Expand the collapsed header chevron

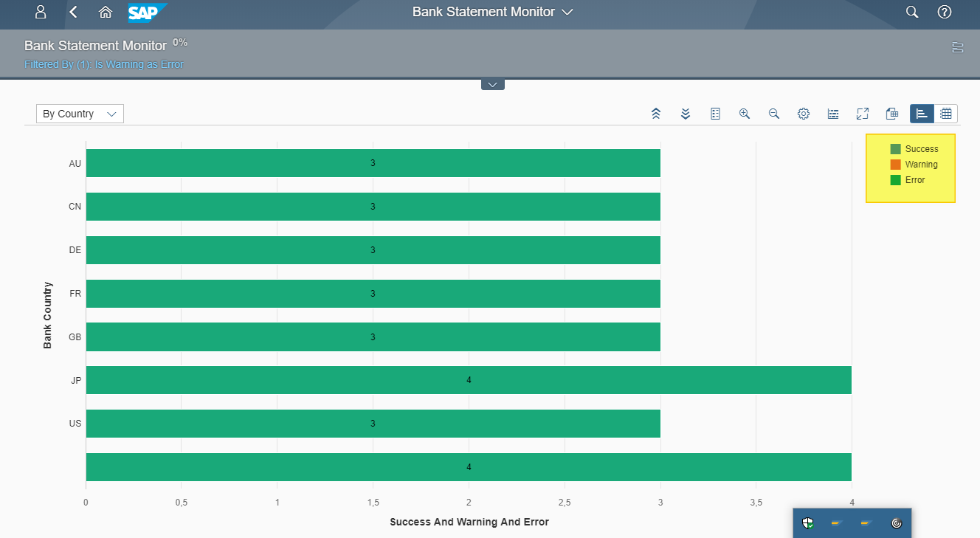(492, 84)
